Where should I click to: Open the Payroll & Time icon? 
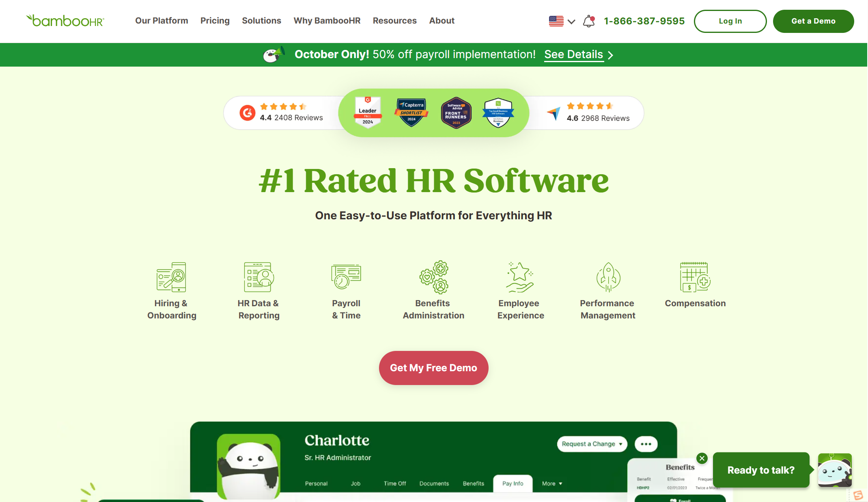[346, 277]
